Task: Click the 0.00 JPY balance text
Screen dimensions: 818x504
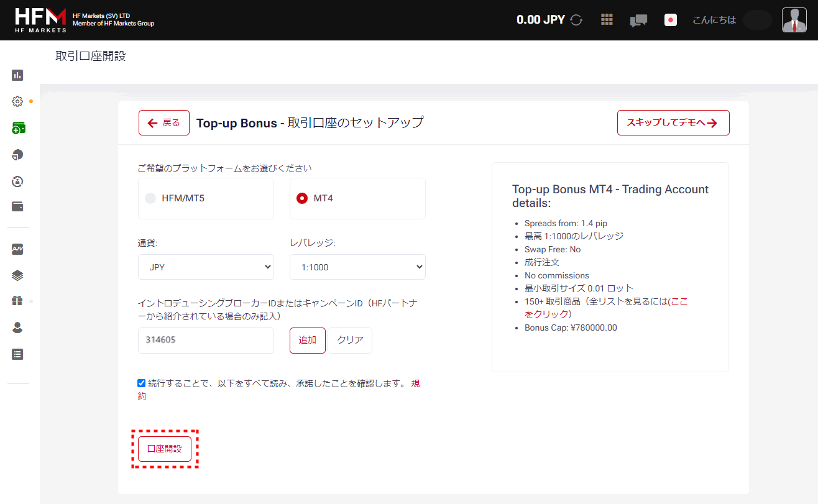Action: (x=541, y=20)
